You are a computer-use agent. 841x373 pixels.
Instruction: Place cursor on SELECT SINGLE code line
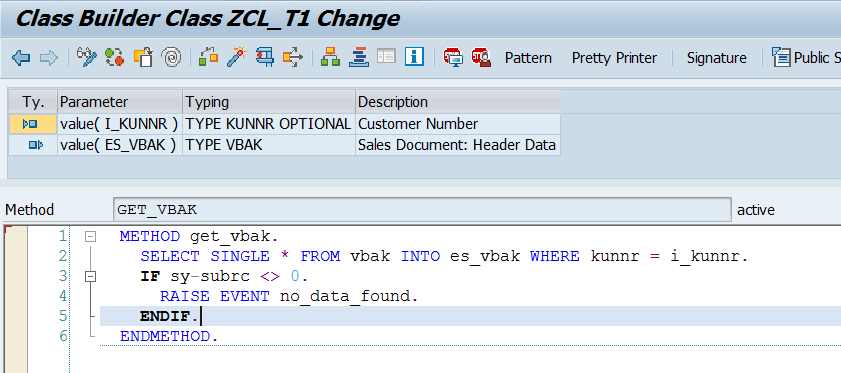pos(444,257)
